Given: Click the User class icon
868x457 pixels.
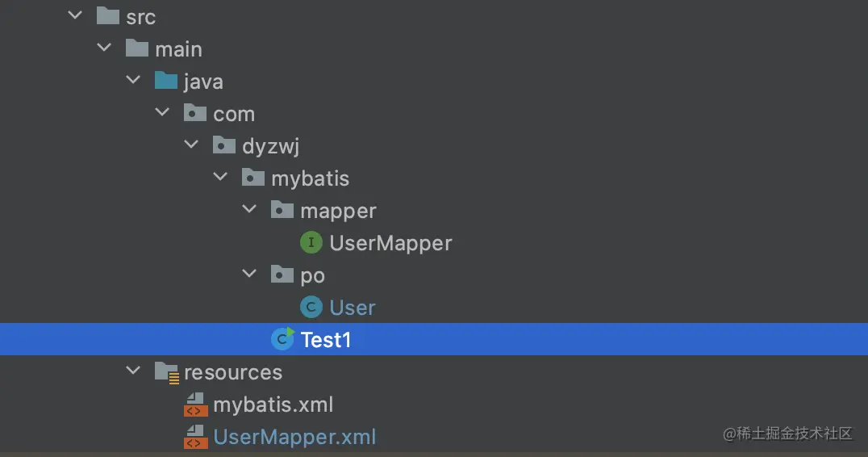Looking at the screenshot, I should click(311, 307).
